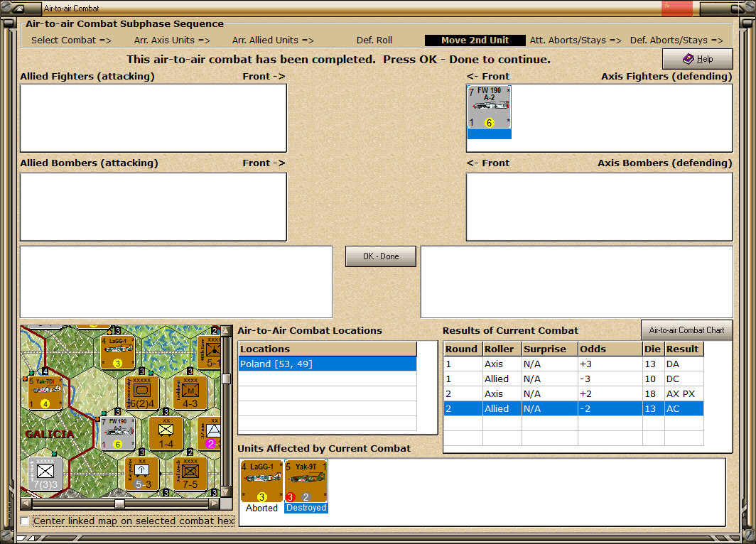Click the Arr. Allied Units subphase step

tap(273, 40)
